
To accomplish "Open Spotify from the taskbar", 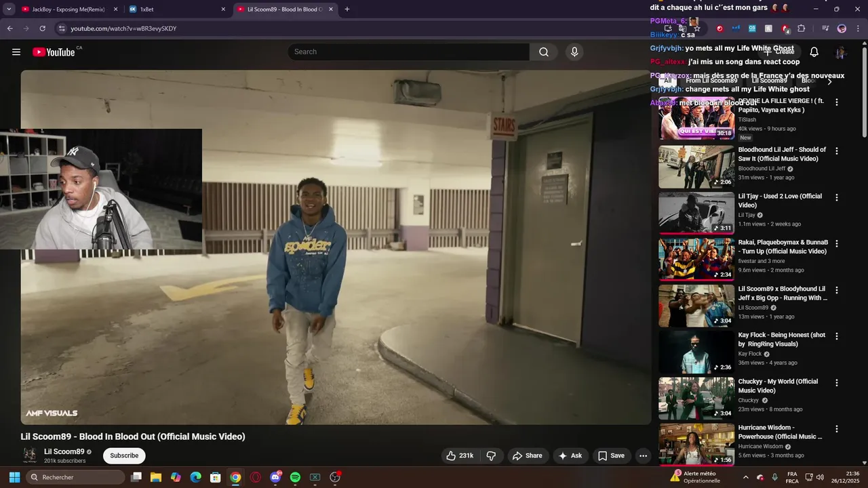I will [x=295, y=477].
